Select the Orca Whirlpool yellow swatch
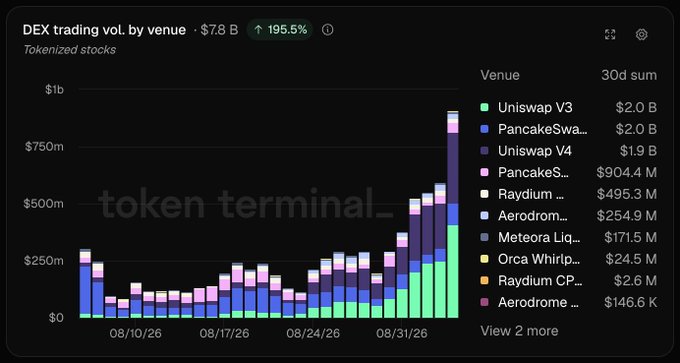The image size is (680, 363). pos(484,259)
